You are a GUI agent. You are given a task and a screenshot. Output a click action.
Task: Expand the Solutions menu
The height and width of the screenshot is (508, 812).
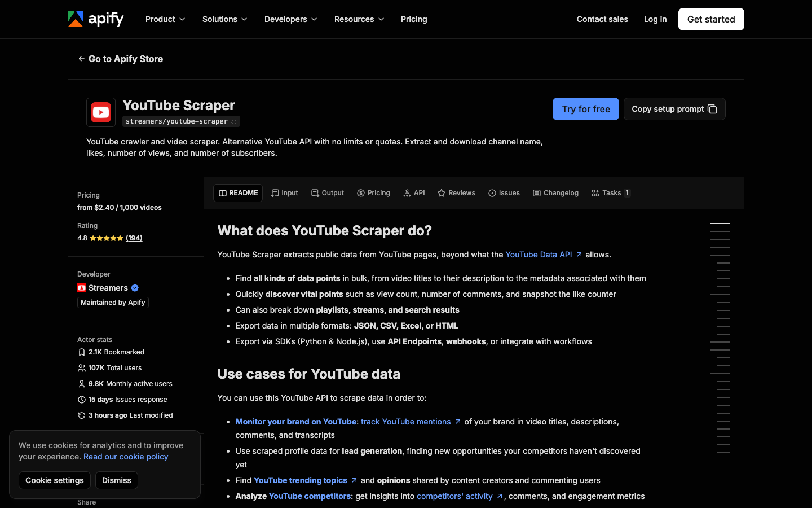point(225,19)
